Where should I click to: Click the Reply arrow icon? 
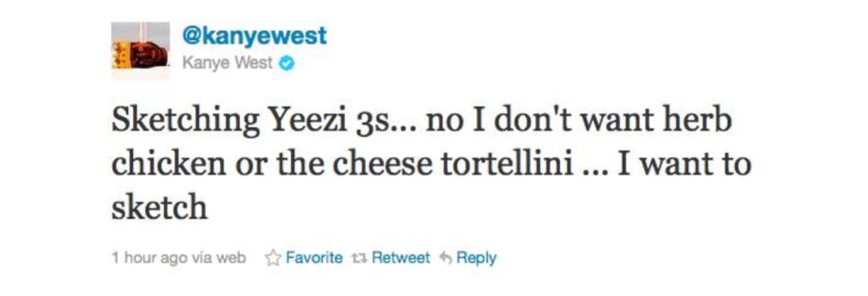445,258
